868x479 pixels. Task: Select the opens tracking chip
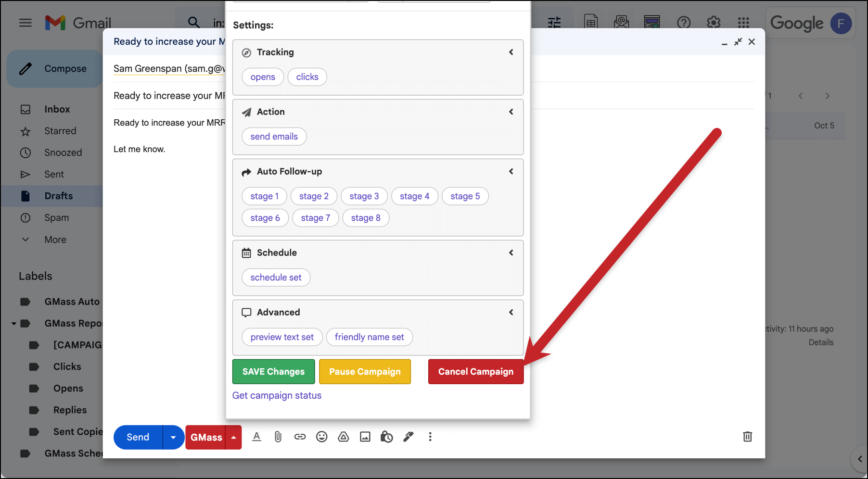(x=263, y=77)
